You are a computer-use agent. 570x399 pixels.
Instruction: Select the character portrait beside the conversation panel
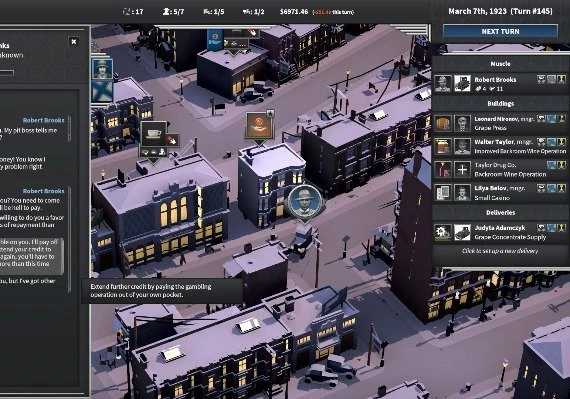click(102, 68)
